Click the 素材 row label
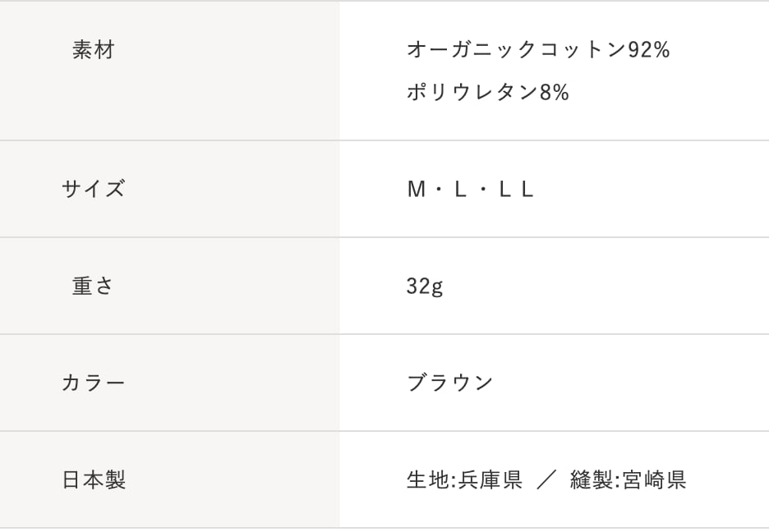 (x=93, y=50)
